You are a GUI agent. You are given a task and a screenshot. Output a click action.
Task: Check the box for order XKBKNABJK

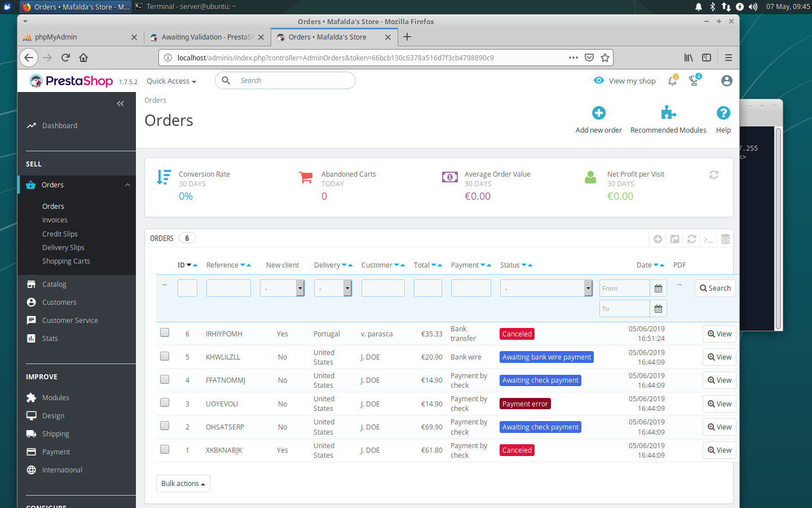(165, 449)
